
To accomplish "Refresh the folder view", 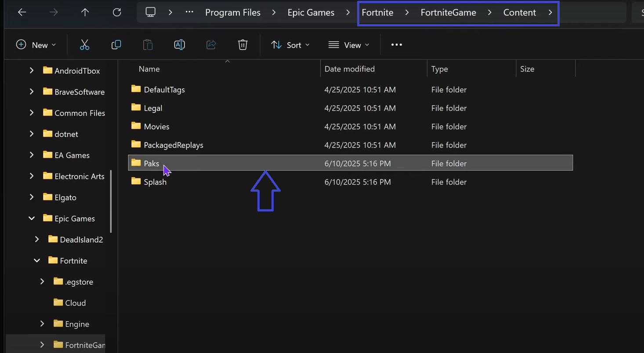I will 116,12.
